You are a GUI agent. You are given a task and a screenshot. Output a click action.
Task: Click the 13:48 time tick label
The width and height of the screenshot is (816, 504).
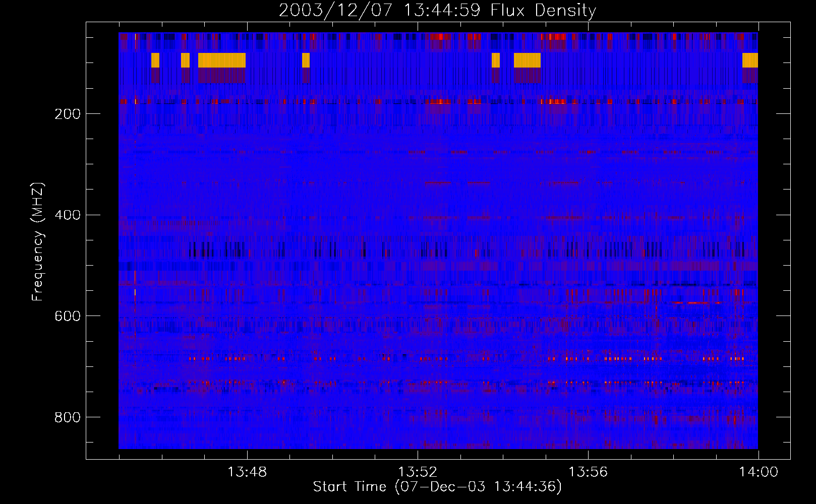tap(247, 472)
